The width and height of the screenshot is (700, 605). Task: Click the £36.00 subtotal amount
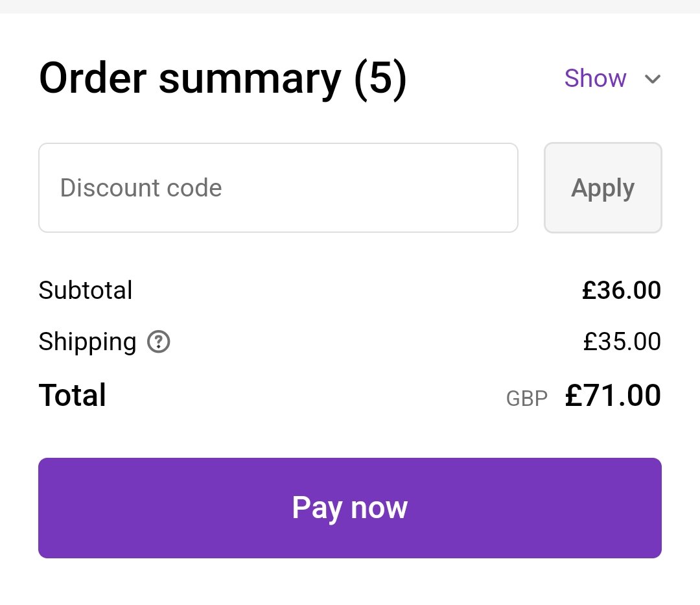coord(621,291)
